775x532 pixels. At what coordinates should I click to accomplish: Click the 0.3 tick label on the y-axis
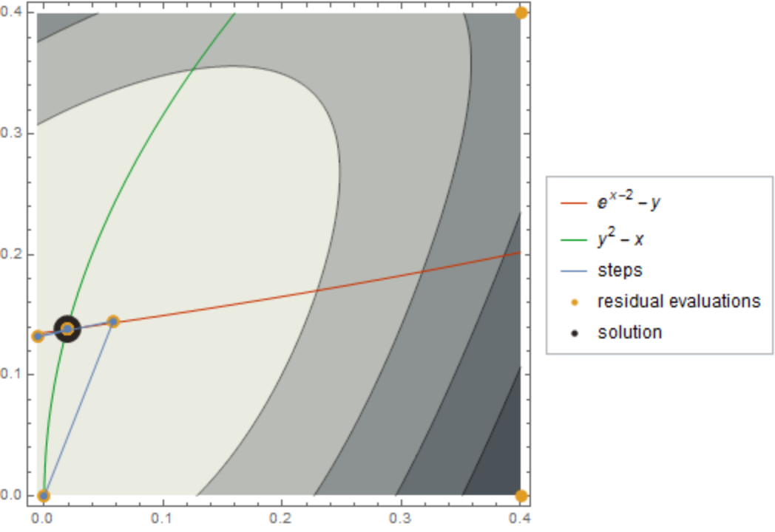point(14,134)
